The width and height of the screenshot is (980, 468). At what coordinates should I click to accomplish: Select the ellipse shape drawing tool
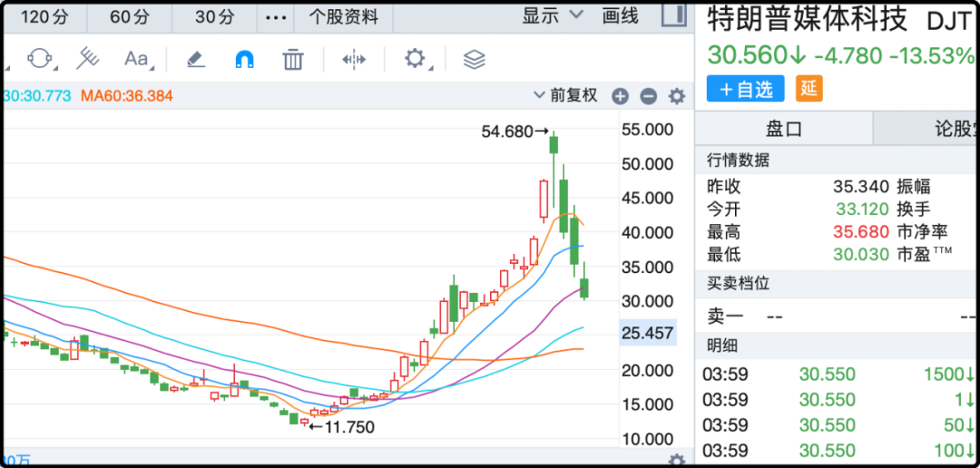[40, 59]
